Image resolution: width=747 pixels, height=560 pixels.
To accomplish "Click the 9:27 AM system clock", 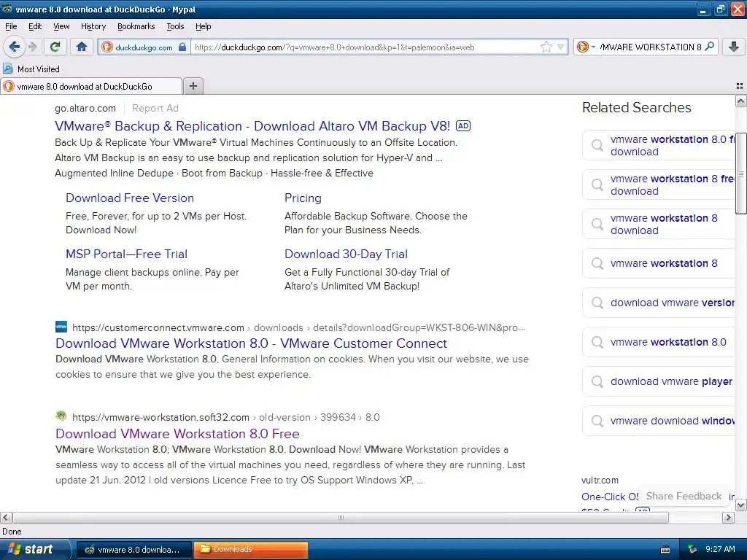I will [720, 550].
